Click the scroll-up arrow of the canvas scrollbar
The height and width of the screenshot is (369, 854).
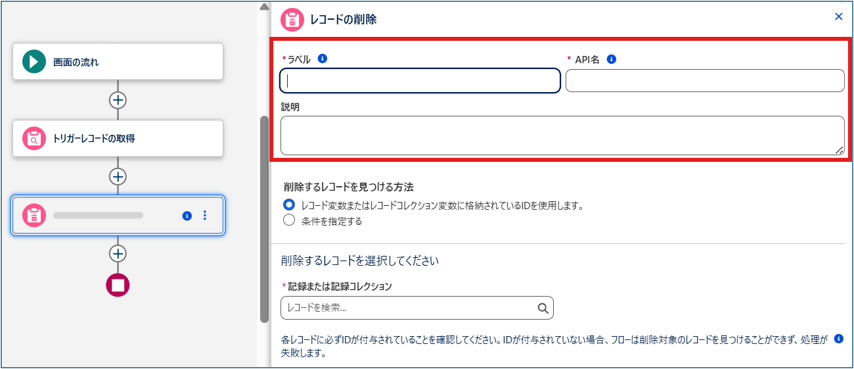coord(264,6)
